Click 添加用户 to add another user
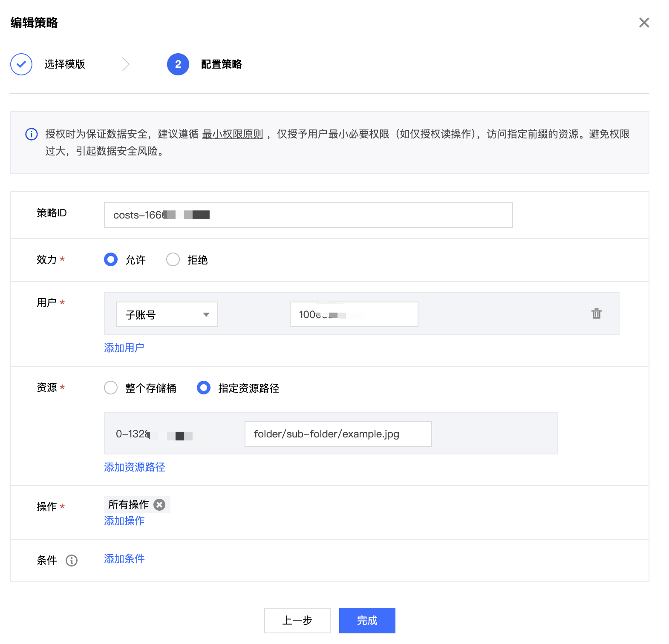669x644 pixels. tap(124, 348)
